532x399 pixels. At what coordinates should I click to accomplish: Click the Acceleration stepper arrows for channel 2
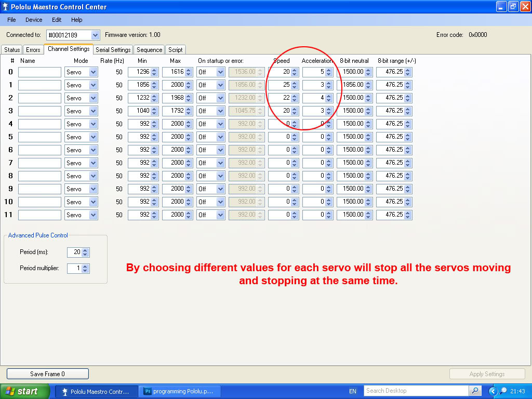(328, 98)
